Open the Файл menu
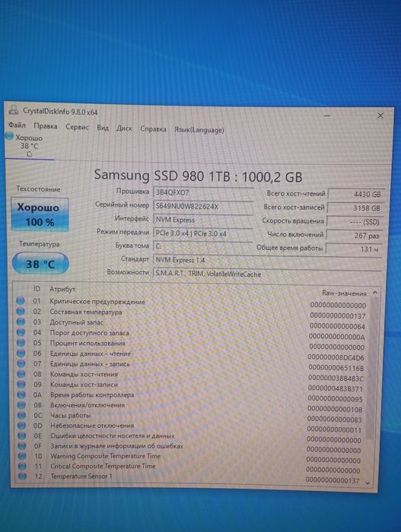This screenshot has height=532, width=401. (x=17, y=125)
